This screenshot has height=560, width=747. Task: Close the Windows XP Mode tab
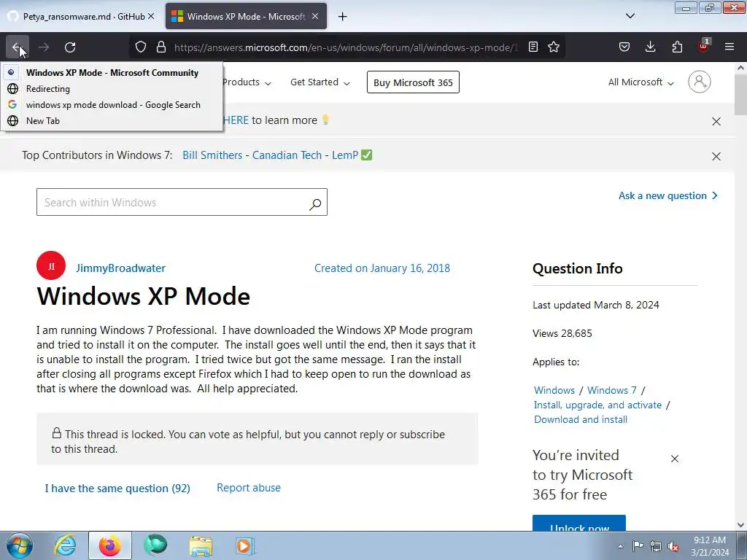click(x=315, y=16)
